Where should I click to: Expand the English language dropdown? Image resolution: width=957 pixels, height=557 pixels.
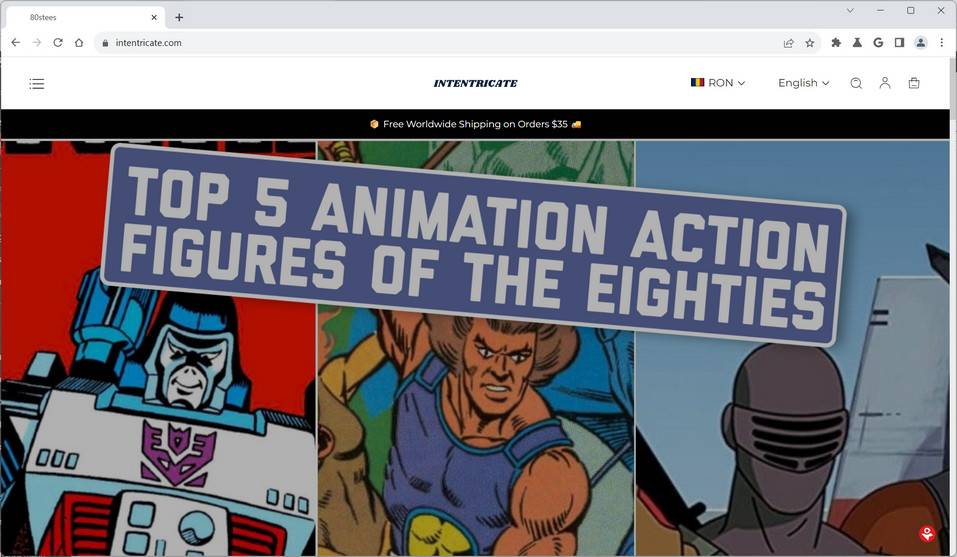click(x=803, y=83)
